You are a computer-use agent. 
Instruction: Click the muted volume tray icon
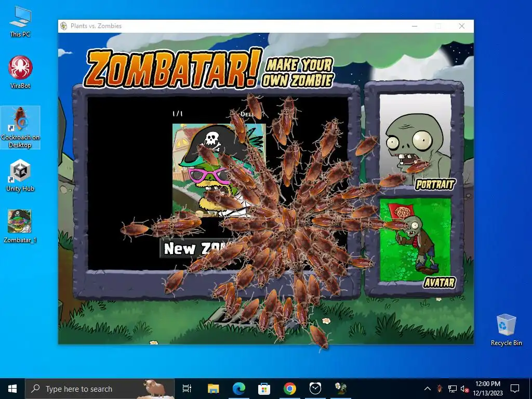tap(464, 389)
